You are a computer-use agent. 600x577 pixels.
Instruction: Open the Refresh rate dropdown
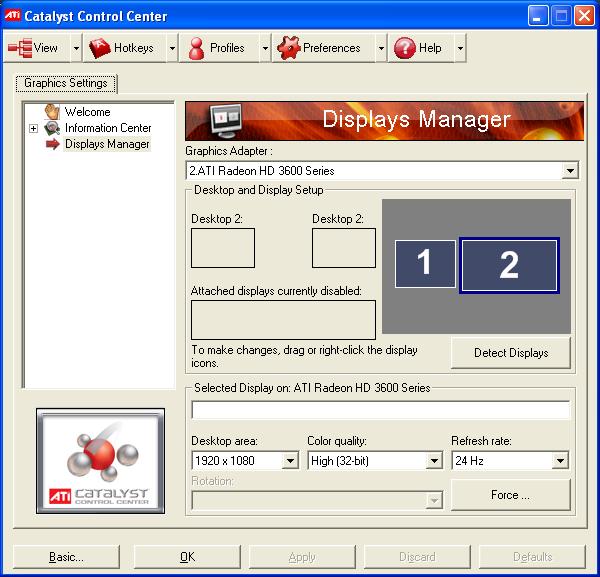click(560, 461)
